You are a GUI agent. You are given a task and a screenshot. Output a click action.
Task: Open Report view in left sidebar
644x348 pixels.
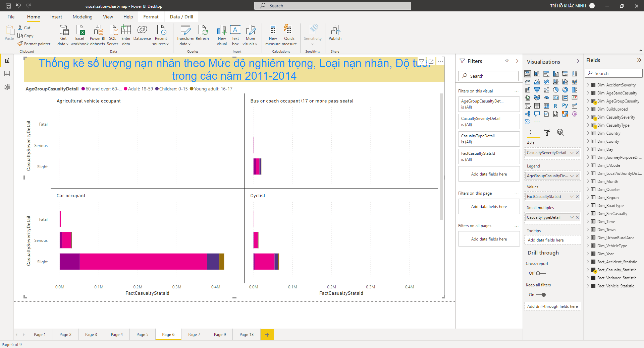[x=7, y=60]
